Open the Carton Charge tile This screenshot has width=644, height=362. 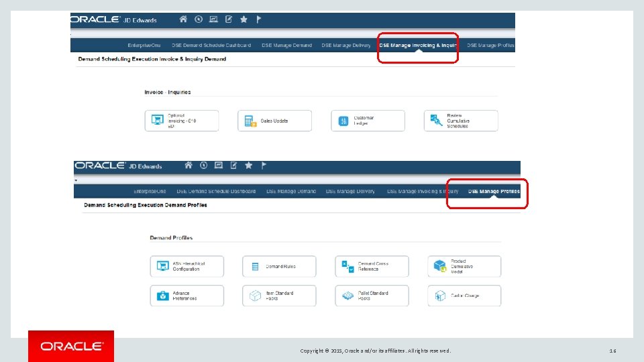[464, 296]
